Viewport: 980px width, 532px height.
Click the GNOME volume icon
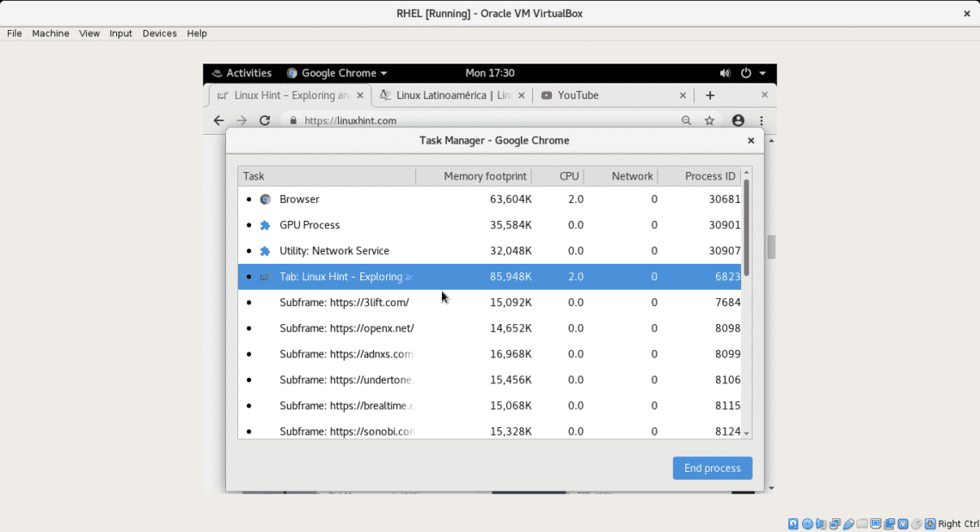(725, 73)
